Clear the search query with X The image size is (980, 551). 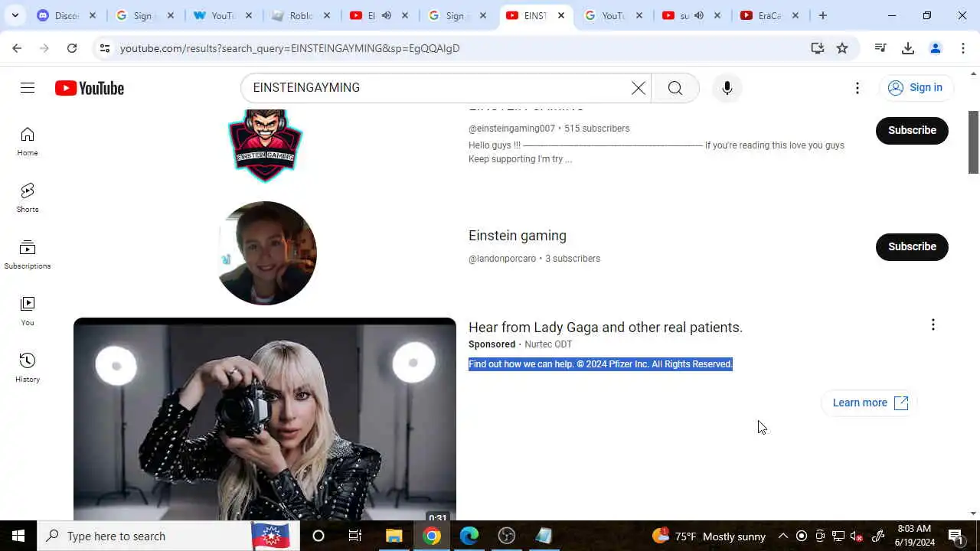[x=638, y=88]
